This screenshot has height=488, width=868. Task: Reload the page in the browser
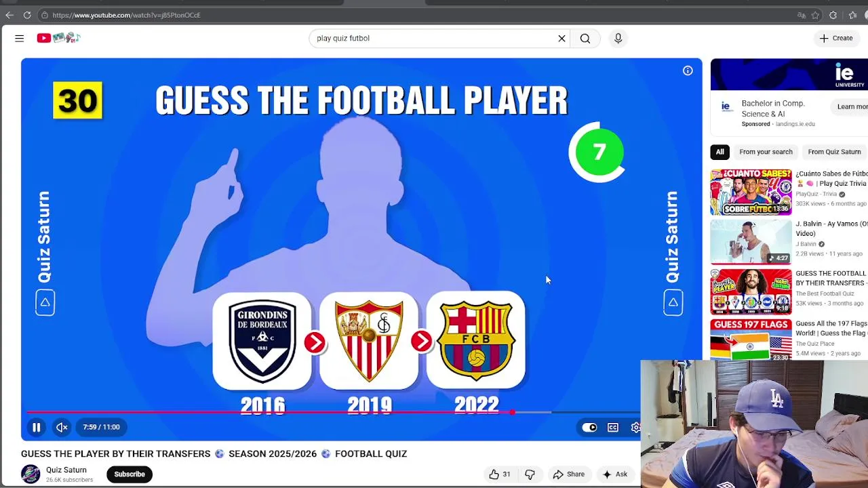point(27,15)
